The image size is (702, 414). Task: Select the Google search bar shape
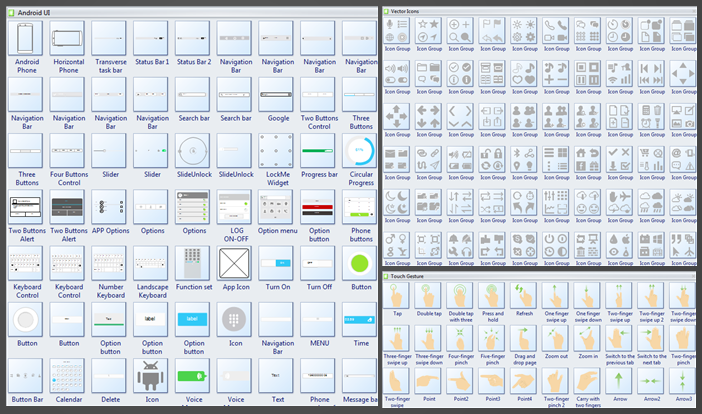(x=277, y=95)
